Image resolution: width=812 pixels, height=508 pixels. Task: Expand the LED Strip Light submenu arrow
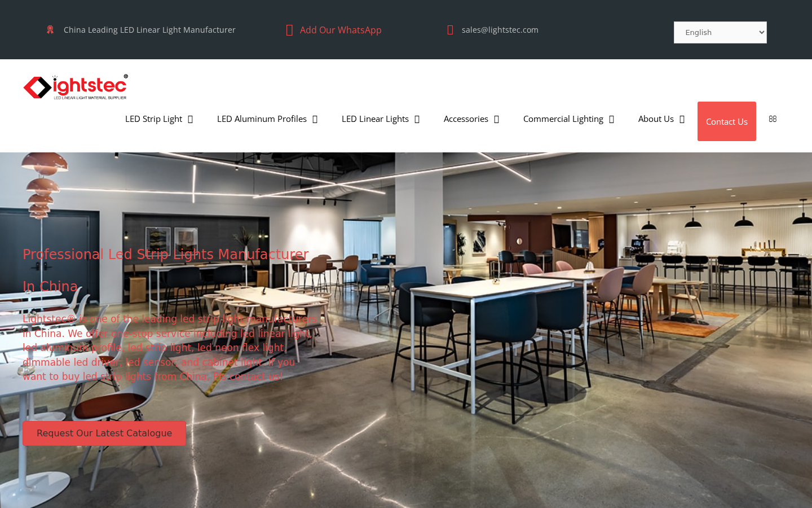click(x=191, y=119)
